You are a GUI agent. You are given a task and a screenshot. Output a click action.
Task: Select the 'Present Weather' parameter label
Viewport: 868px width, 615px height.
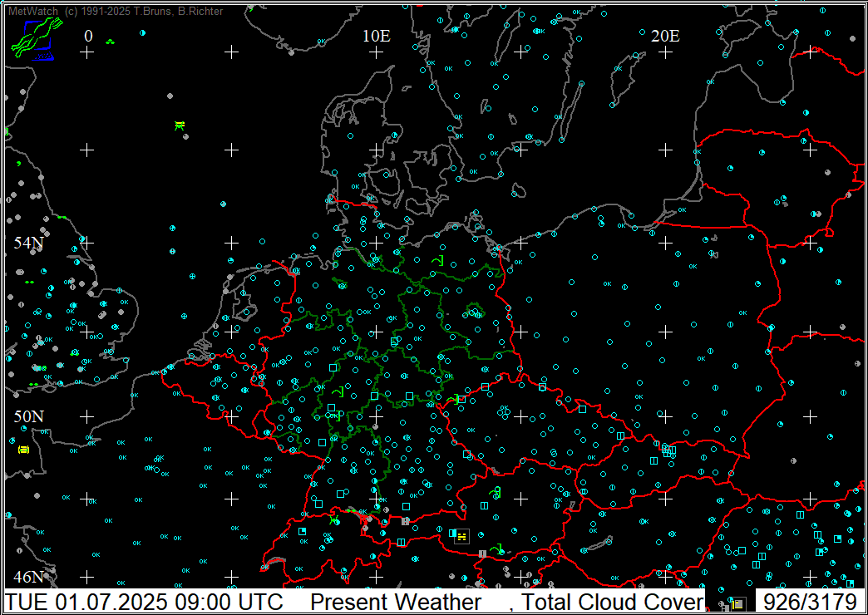point(395,603)
